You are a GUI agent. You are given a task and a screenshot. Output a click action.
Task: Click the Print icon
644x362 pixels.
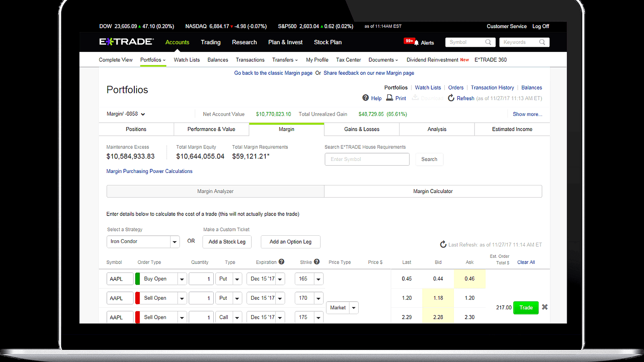pos(390,98)
